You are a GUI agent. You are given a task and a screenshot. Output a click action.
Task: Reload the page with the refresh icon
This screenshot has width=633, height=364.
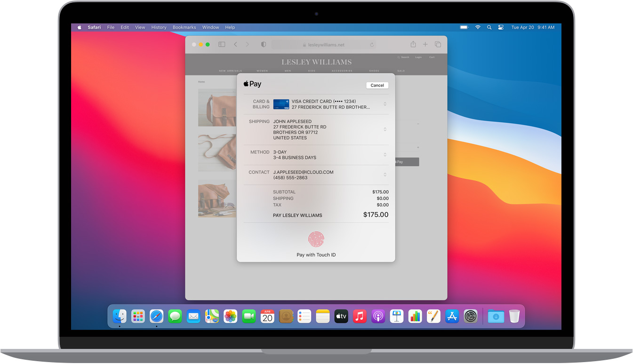click(x=372, y=45)
